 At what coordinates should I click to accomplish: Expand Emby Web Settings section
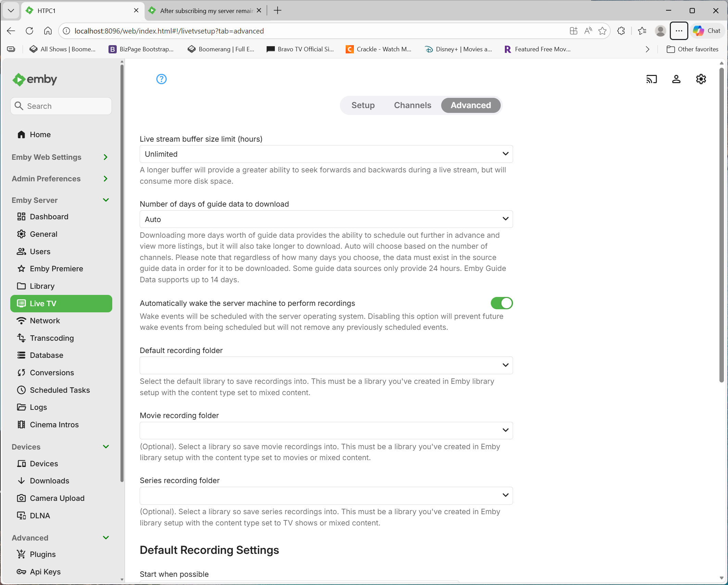(x=106, y=157)
